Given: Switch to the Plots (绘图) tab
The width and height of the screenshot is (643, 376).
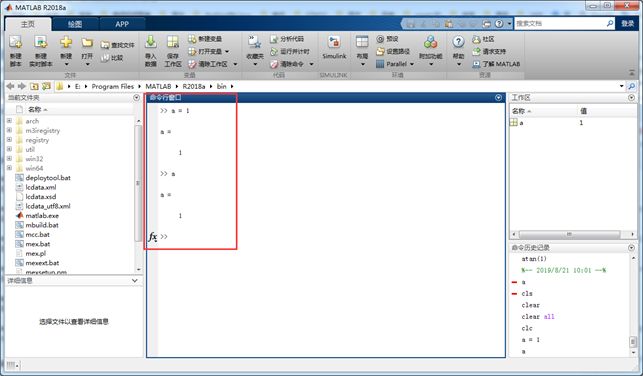Looking at the screenshot, I should point(75,24).
